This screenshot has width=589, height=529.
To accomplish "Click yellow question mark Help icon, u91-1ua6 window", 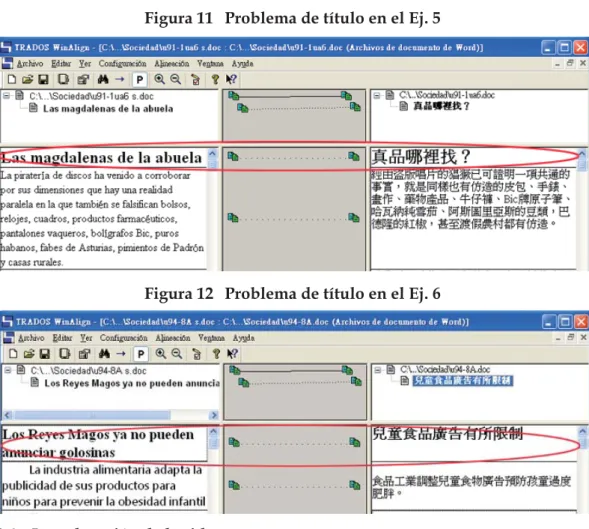I will [215, 79].
